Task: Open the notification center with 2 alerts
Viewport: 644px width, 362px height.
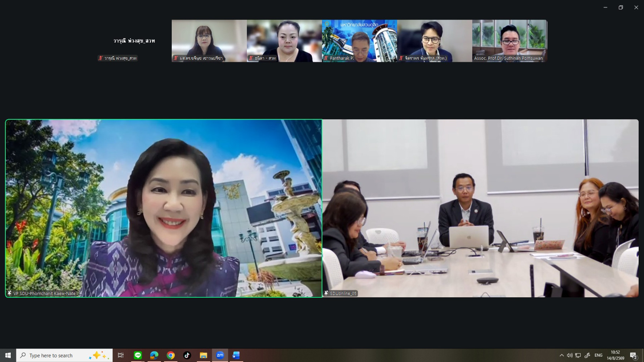Action: click(x=634, y=356)
